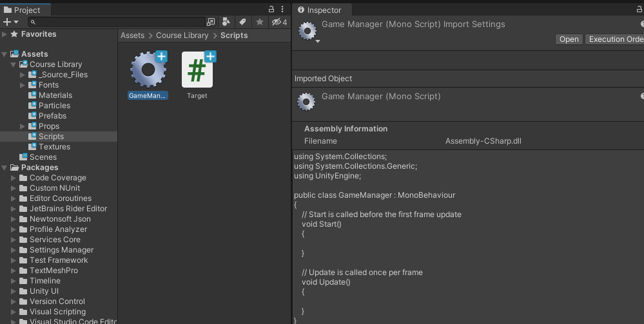Focus the Project search field
Viewport: 644px width, 324px height.
coord(117,22)
